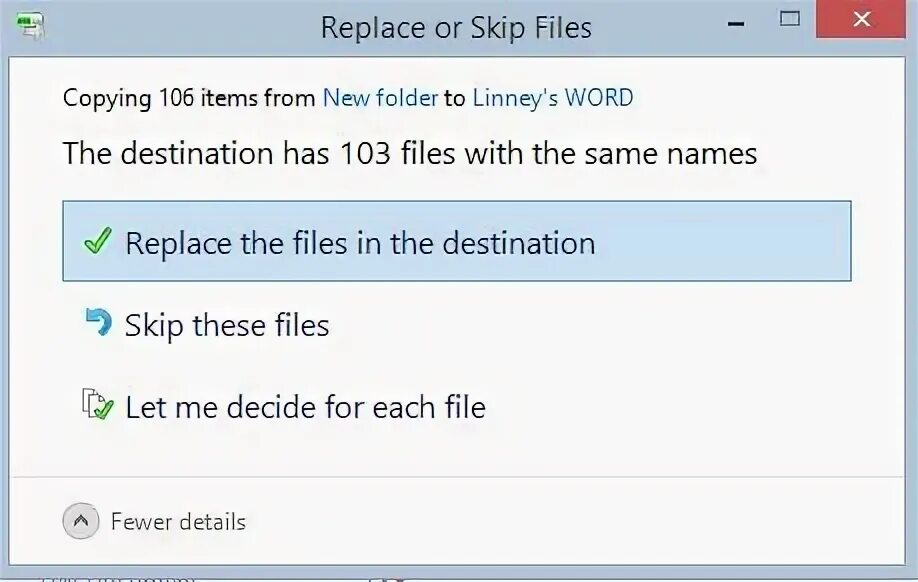Click the decide-per-file documents icon

coord(97,404)
